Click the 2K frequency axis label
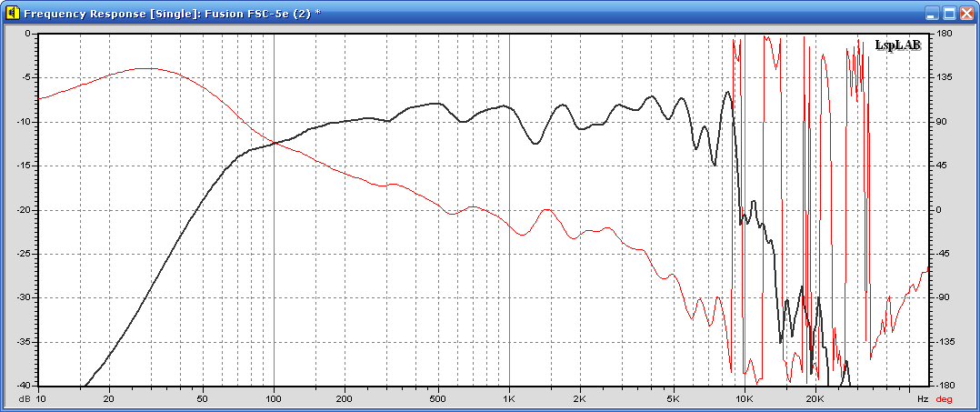Screen dimensions: 980x412 580,397
